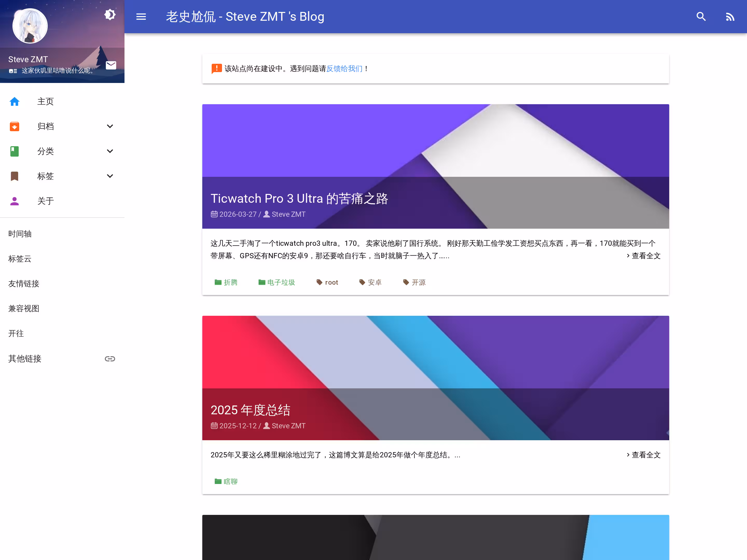Click the email envelope icon in the profile

click(x=111, y=65)
